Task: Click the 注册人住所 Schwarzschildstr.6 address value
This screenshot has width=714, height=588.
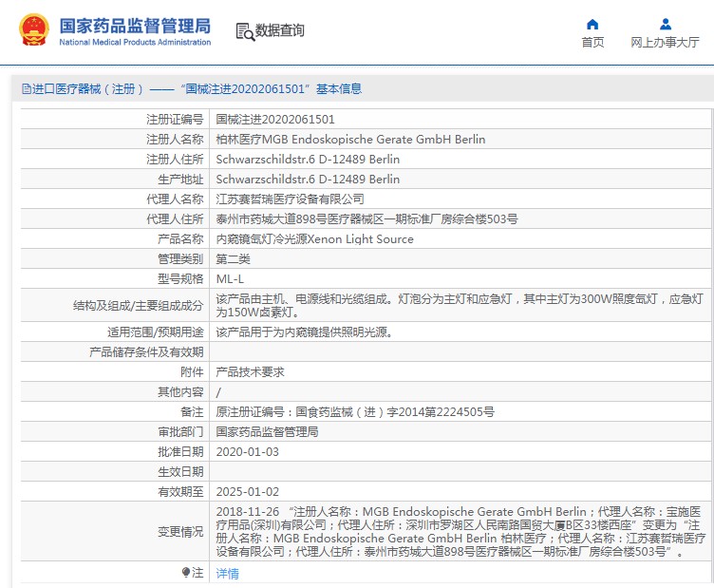Action: pyautogui.click(x=308, y=160)
